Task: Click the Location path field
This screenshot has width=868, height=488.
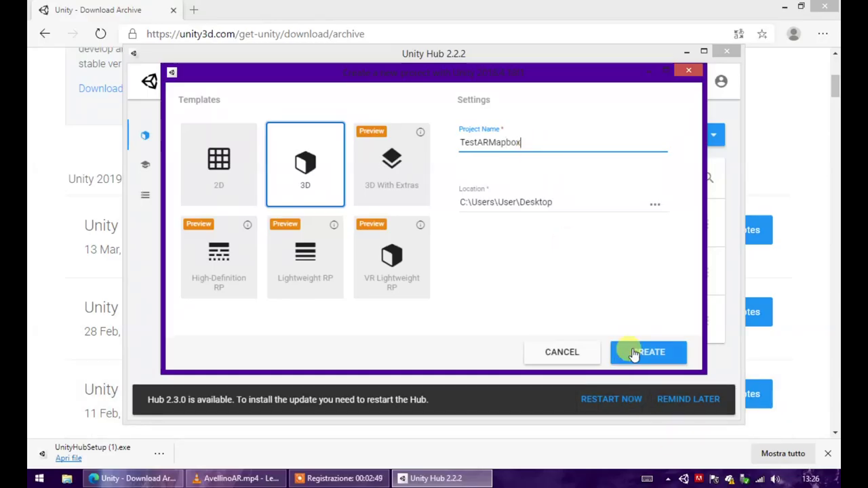Action: pyautogui.click(x=553, y=202)
